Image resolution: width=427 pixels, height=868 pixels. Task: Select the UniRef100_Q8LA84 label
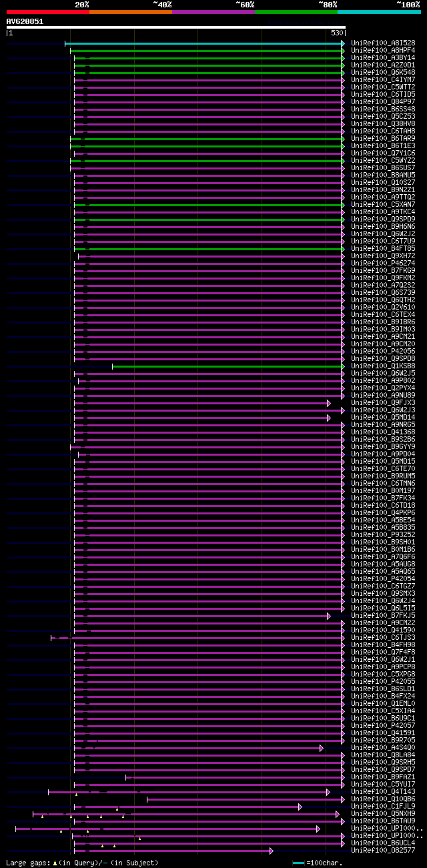pos(383,755)
